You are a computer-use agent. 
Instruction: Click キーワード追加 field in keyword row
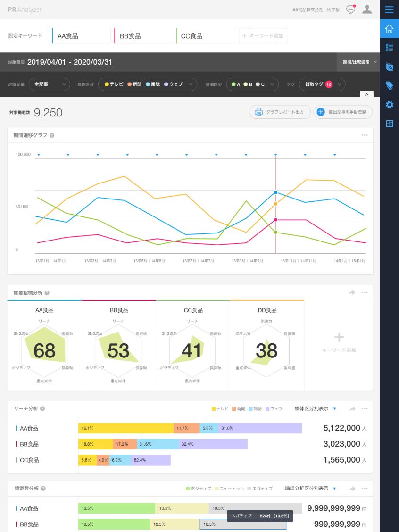pyautogui.click(x=263, y=36)
